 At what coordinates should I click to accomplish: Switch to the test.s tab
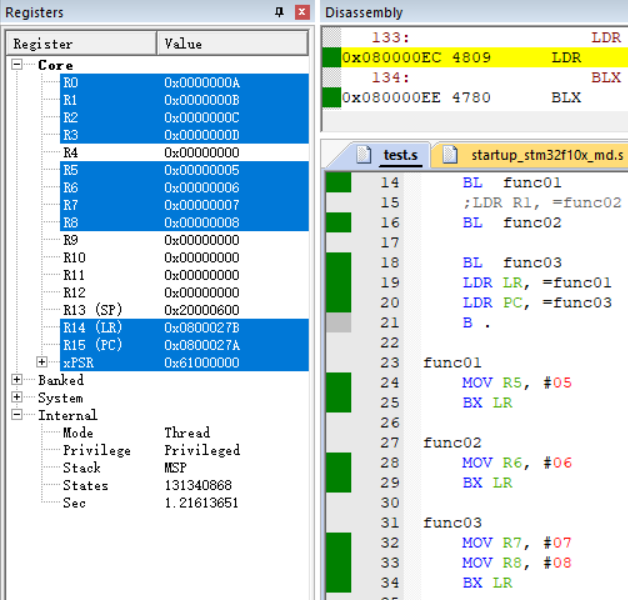point(392,155)
